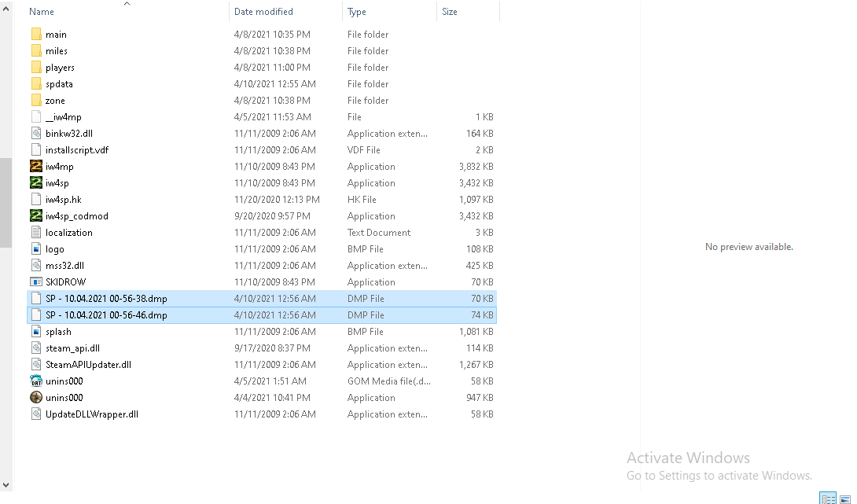Click the date '11/20/2020 12:13 PM'

click(x=277, y=200)
